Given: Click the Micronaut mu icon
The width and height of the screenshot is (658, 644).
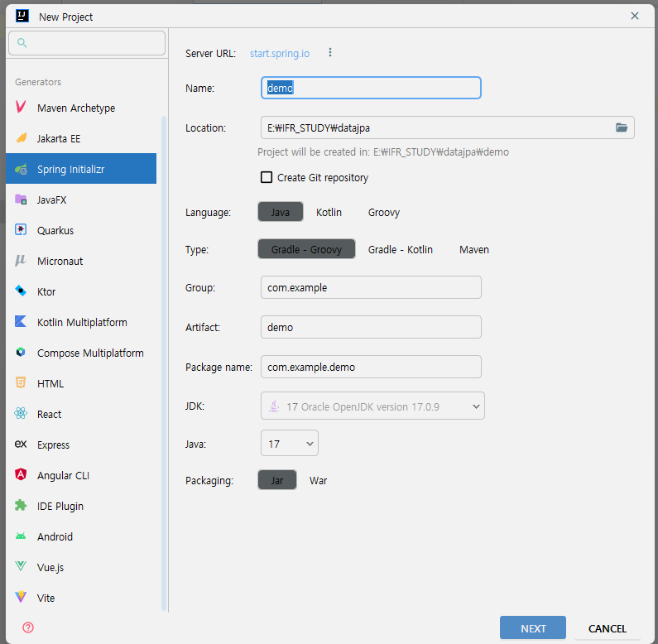Looking at the screenshot, I should (x=21, y=261).
